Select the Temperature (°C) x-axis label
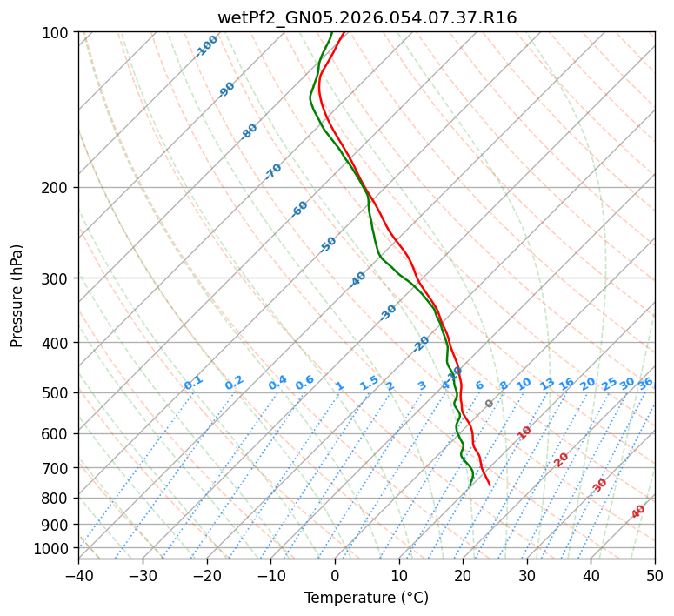 point(366,599)
